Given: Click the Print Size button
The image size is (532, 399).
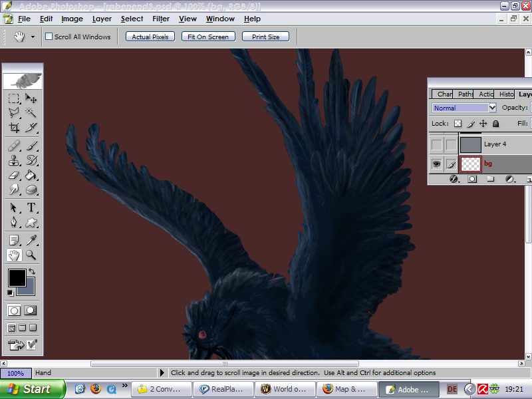Looking at the screenshot, I should coord(265,37).
